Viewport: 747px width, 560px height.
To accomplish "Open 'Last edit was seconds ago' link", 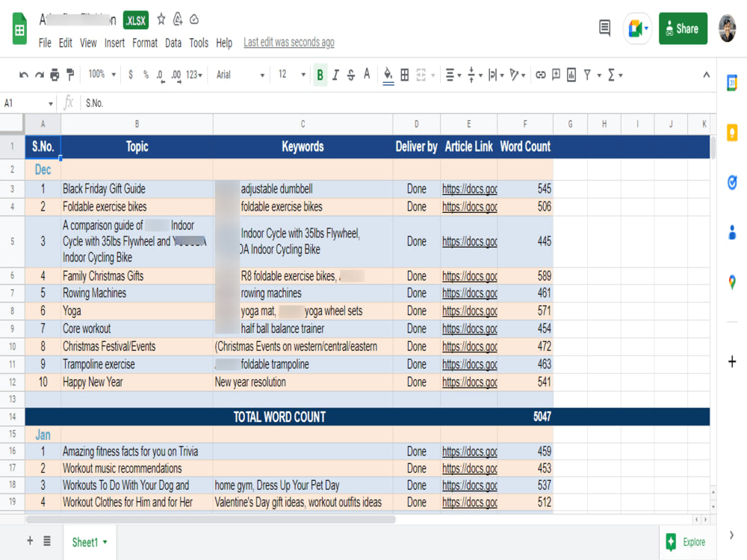I will pos(288,43).
